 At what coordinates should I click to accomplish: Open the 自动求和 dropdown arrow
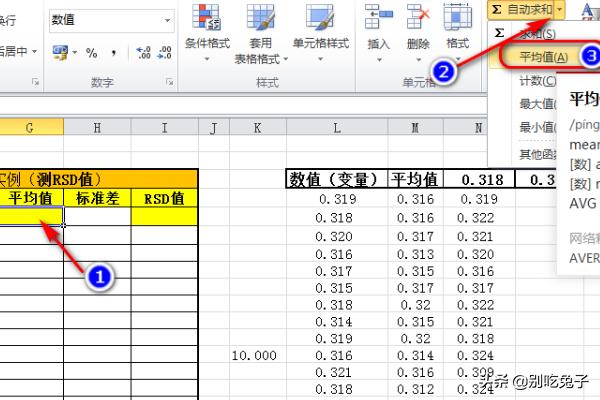pyautogui.click(x=559, y=9)
